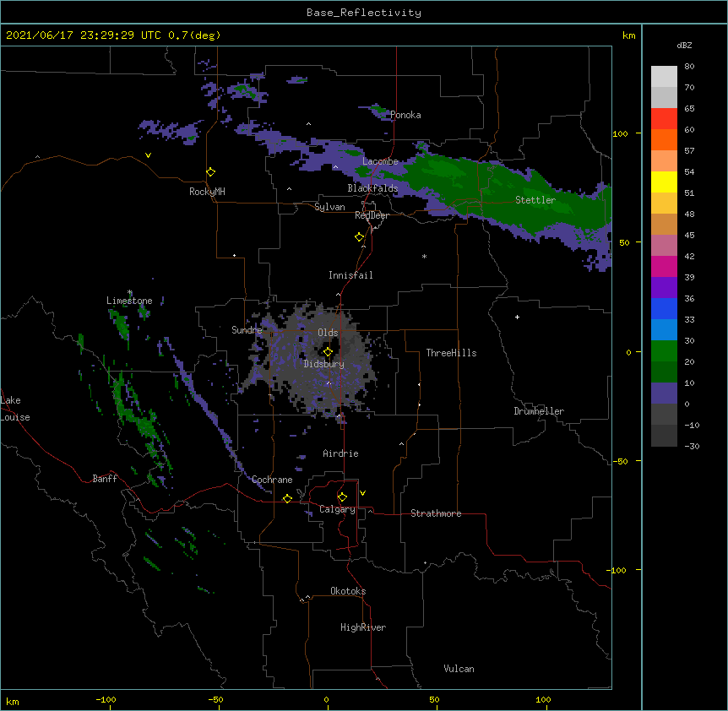Click the 80 value in dBZ legend
The height and width of the screenshot is (711, 728).
689,67
